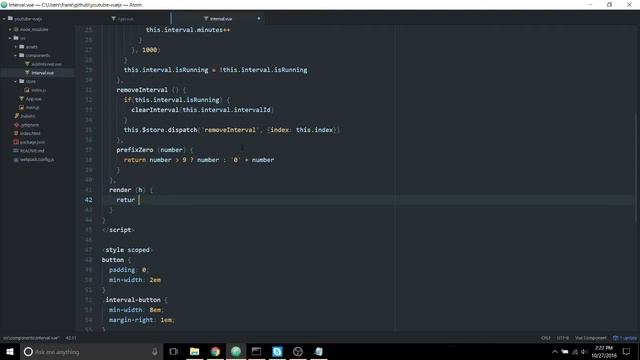The width and height of the screenshot is (640, 360).
Task: Open Skype from the taskbar
Action: pyautogui.click(x=277, y=351)
